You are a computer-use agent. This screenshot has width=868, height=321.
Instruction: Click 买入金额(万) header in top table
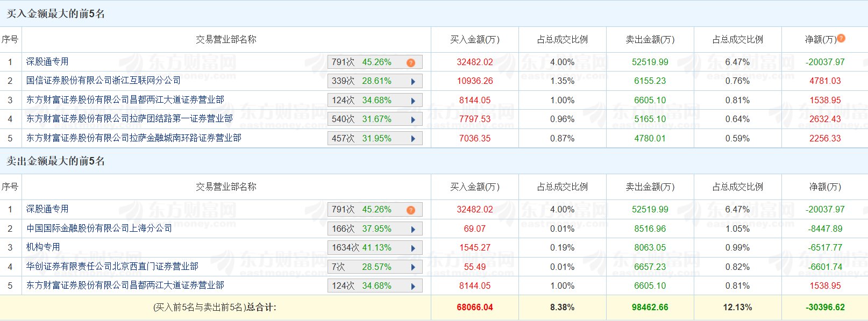coord(474,40)
